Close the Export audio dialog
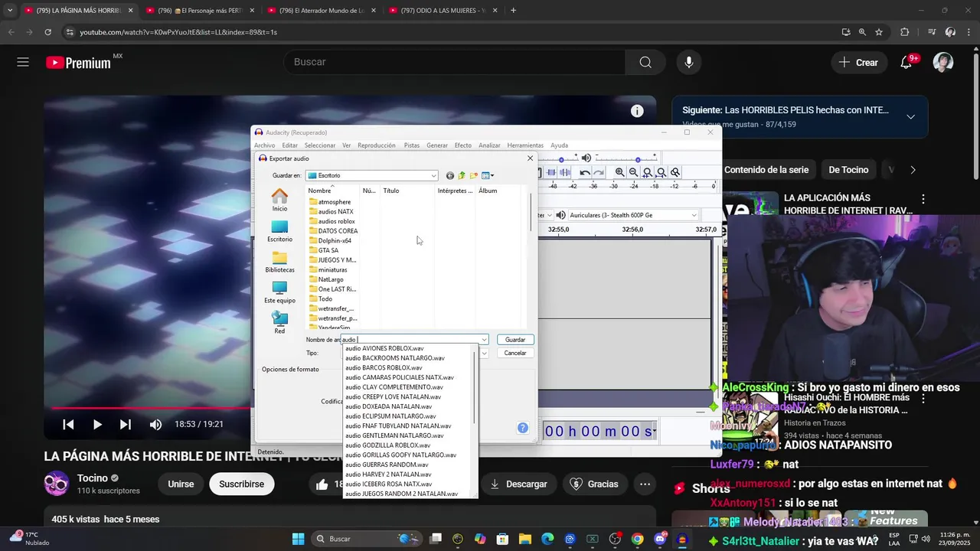This screenshot has width=980, height=551. [530, 158]
